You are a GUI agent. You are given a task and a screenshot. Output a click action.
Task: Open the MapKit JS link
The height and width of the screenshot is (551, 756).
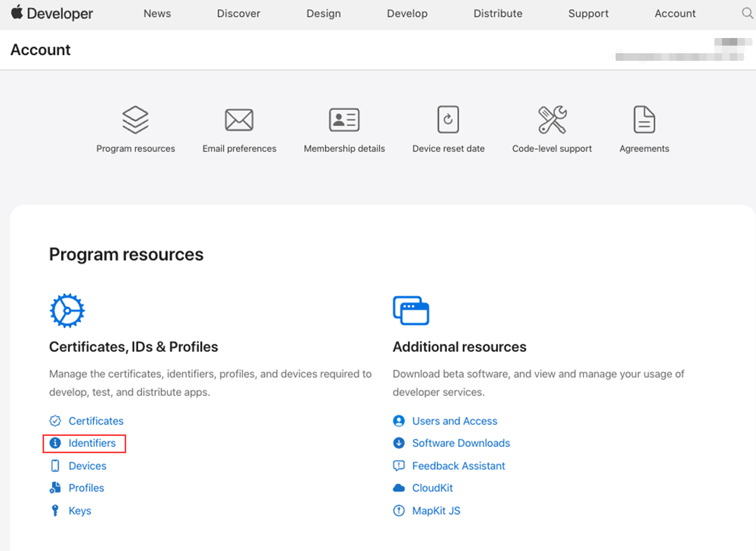pos(436,510)
